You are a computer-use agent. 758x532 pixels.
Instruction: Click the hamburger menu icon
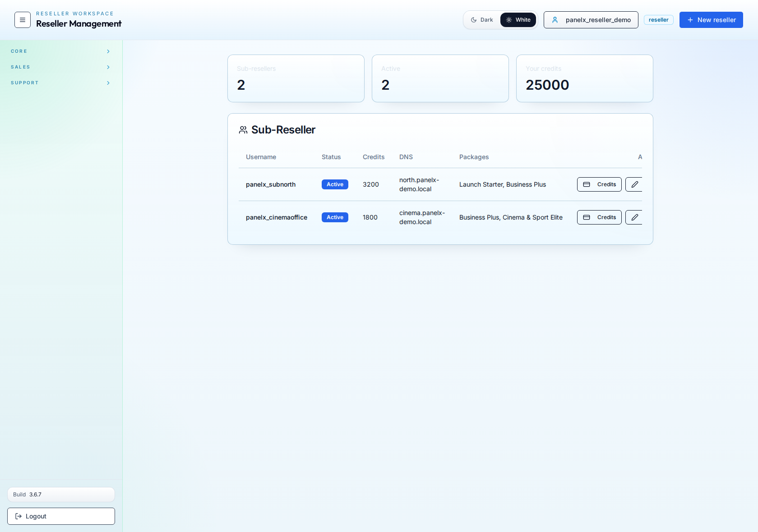pyautogui.click(x=23, y=20)
